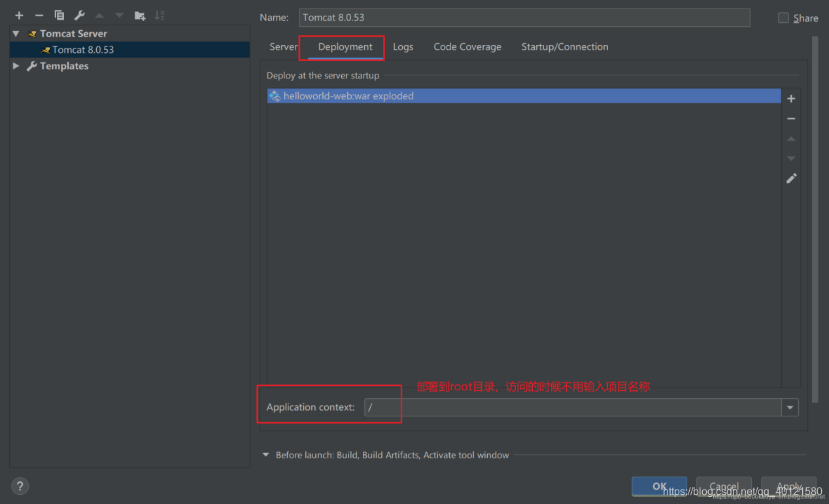The image size is (829, 504).
Task: Click the Cancel button
Action: 724,486
